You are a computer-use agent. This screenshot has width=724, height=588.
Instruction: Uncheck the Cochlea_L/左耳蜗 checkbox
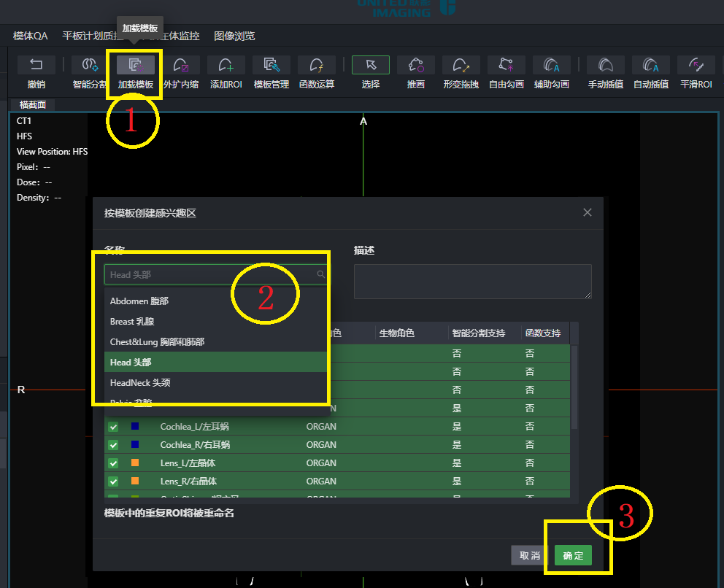[x=113, y=427]
